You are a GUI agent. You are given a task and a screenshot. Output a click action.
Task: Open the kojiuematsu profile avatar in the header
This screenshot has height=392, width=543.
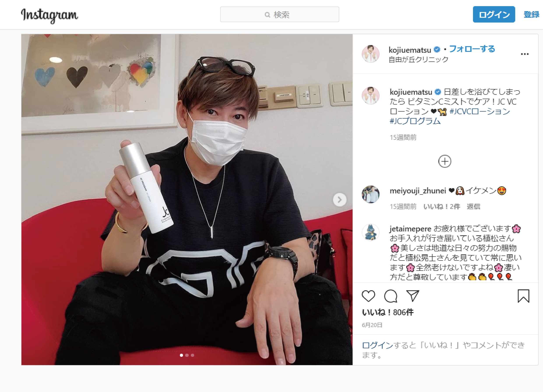click(x=370, y=54)
